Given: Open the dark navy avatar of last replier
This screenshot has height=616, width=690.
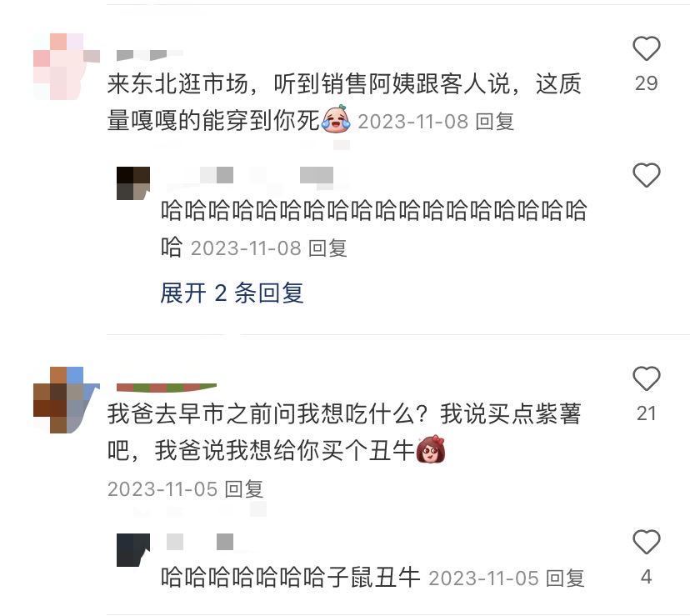Looking at the screenshot, I should 133,550.
